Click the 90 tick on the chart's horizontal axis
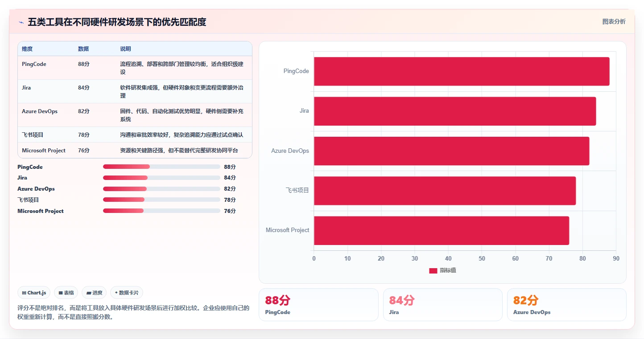 (x=616, y=259)
